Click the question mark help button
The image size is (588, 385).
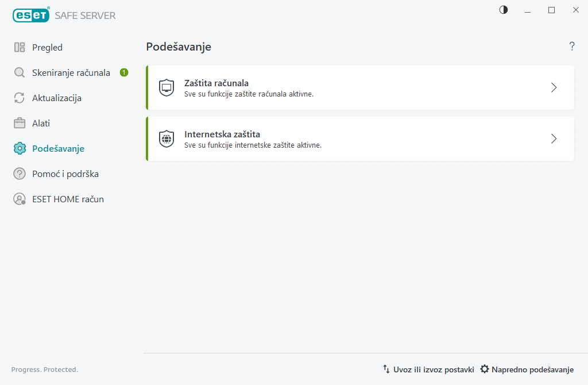point(572,47)
